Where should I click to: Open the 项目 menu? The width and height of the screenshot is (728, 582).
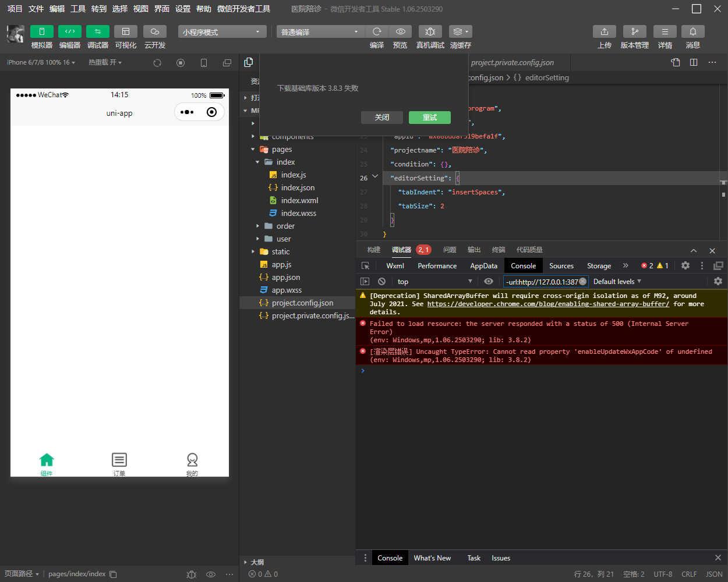click(15, 9)
